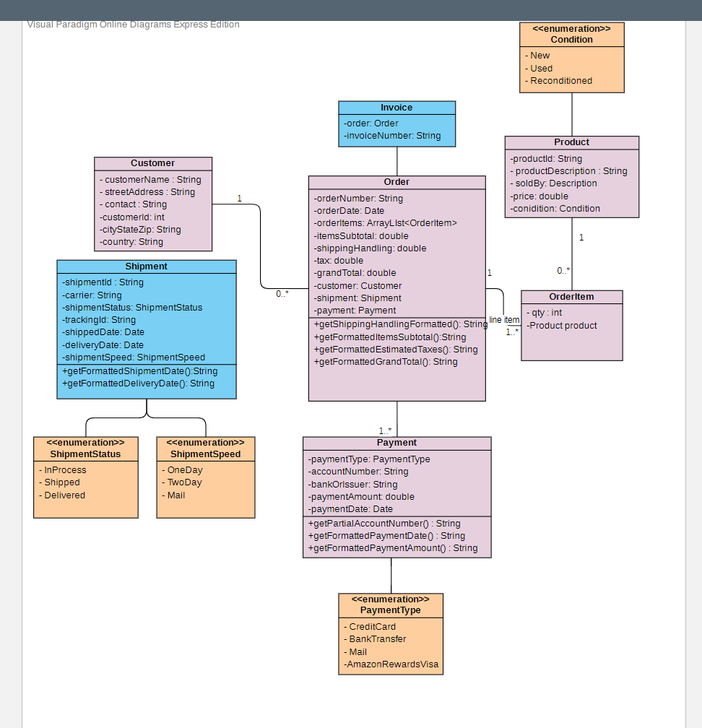Select the Customer class header
The height and width of the screenshot is (728, 702).
152,162
